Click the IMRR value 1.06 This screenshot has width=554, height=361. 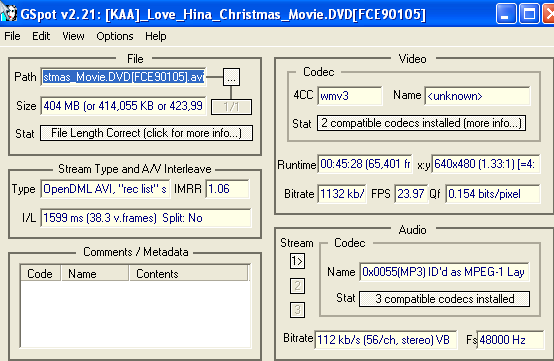point(228,189)
